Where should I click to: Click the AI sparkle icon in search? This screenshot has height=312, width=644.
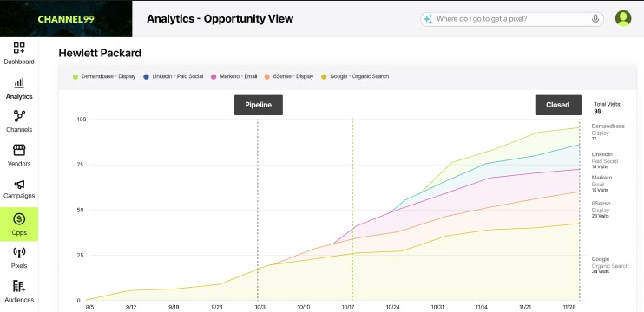pyautogui.click(x=428, y=19)
